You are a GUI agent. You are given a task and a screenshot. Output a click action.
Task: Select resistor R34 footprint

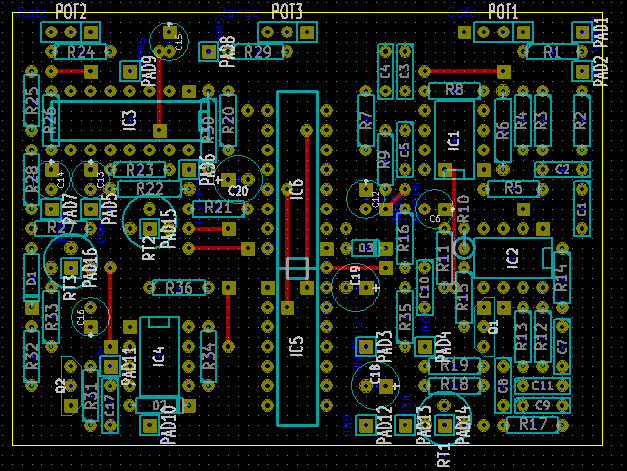[208, 356]
